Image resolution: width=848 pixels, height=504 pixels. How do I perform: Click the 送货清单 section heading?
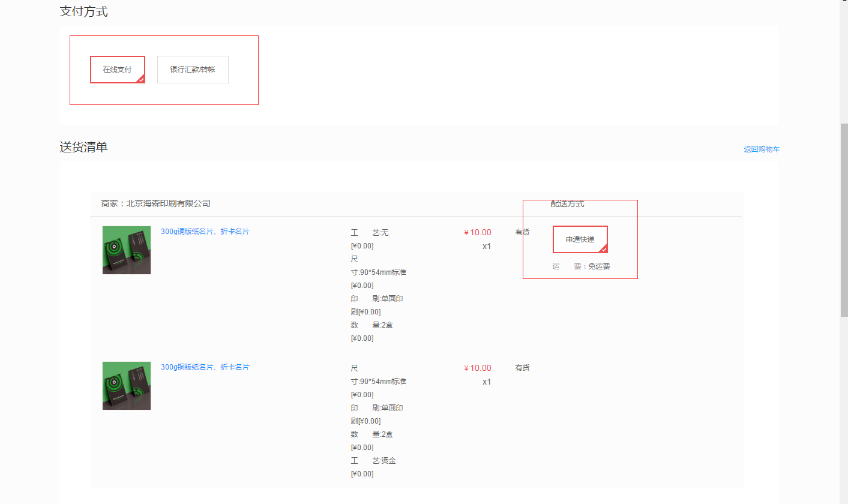pyautogui.click(x=84, y=147)
